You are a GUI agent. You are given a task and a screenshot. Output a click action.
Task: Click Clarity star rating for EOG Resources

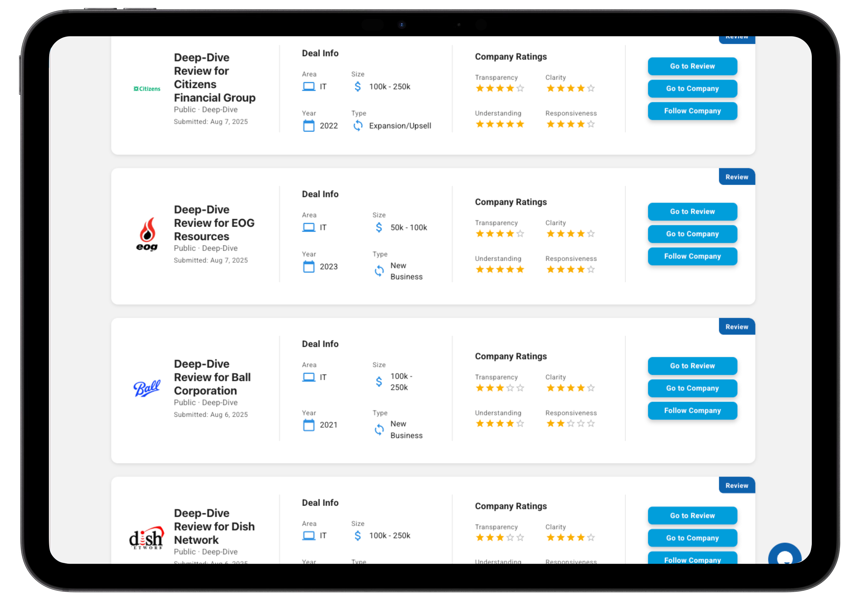[x=570, y=234]
